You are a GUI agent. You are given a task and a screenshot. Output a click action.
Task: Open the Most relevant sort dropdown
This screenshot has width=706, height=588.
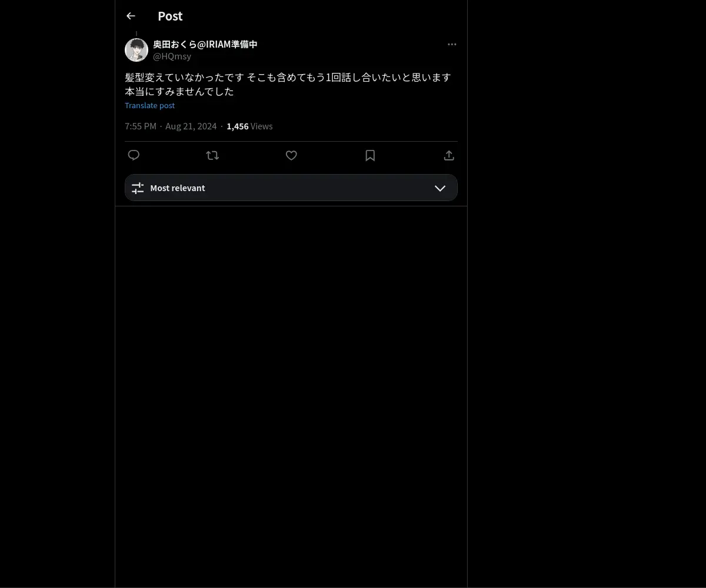click(291, 188)
